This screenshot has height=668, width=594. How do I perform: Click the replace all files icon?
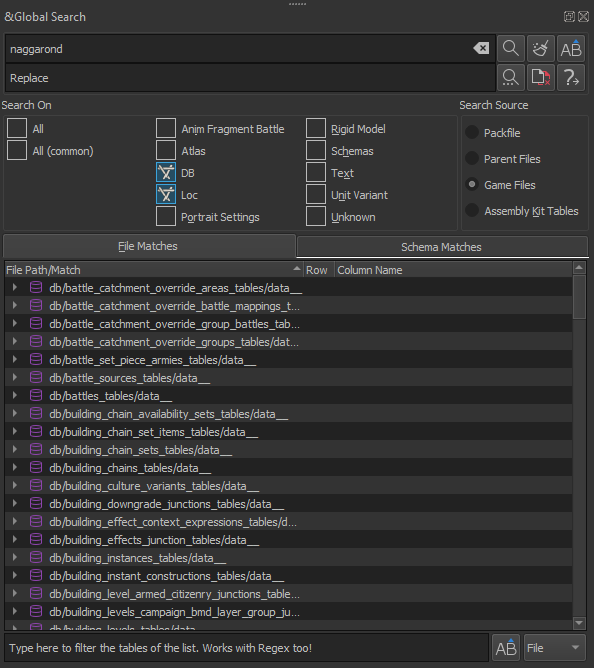pyautogui.click(x=541, y=78)
